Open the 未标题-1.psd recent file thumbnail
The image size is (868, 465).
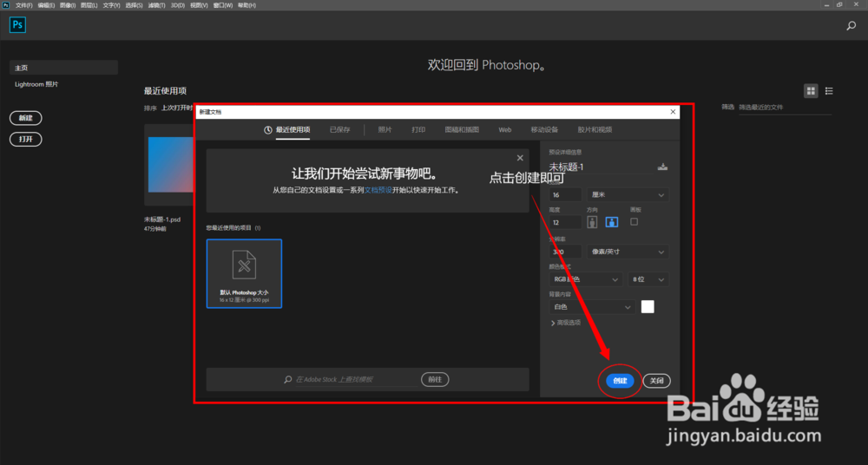(x=169, y=165)
